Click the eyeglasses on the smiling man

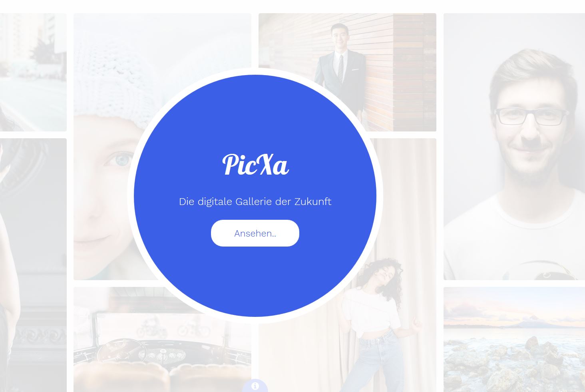tap(531, 116)
